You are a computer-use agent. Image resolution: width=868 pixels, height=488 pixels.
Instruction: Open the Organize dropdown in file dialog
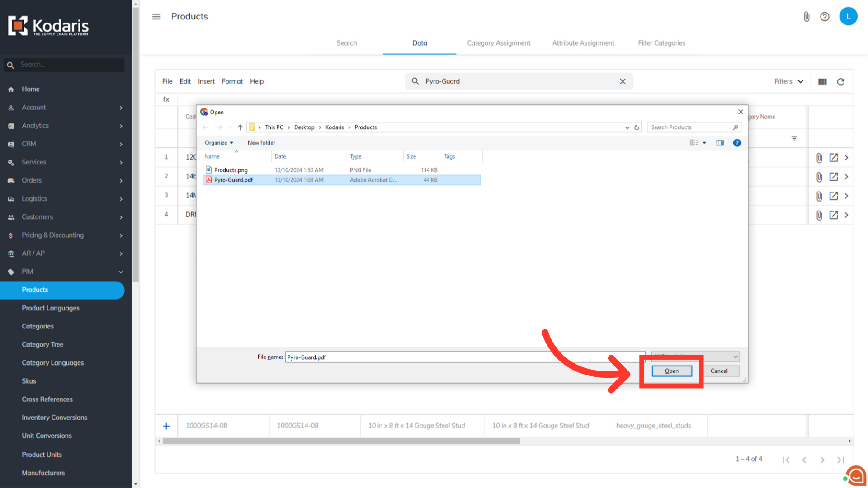[x=219, y=143]
